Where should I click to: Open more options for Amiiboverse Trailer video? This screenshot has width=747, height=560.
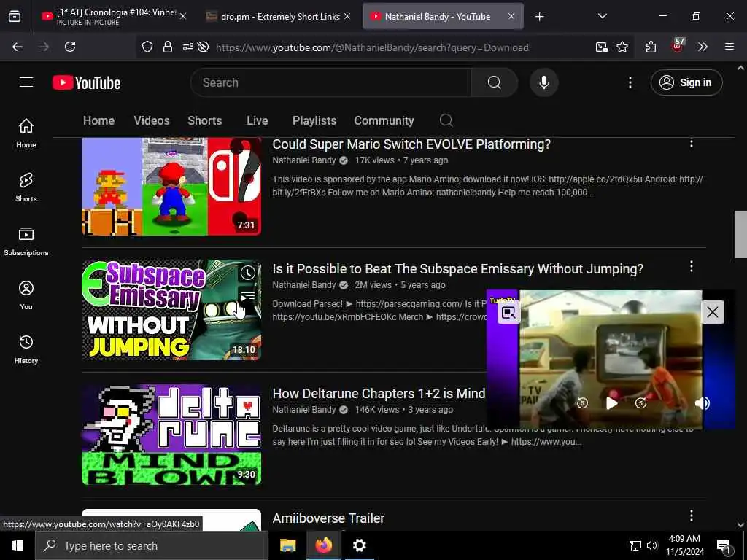(x=692, y=516)
